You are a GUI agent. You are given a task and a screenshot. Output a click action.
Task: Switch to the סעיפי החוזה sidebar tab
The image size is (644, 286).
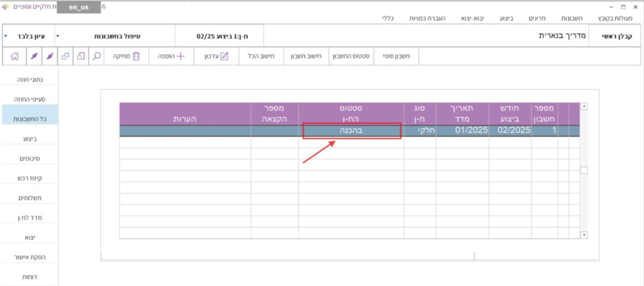29,99
